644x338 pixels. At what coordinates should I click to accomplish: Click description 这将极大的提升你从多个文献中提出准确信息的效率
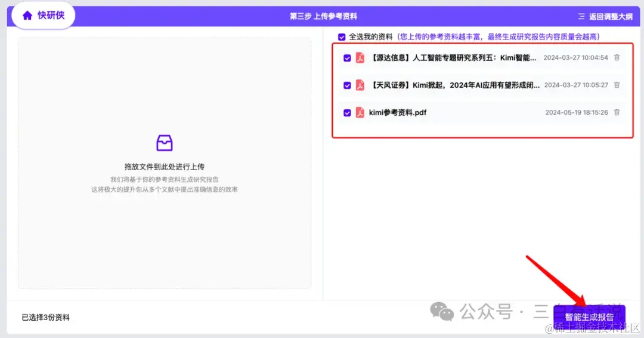coord(165,189)
